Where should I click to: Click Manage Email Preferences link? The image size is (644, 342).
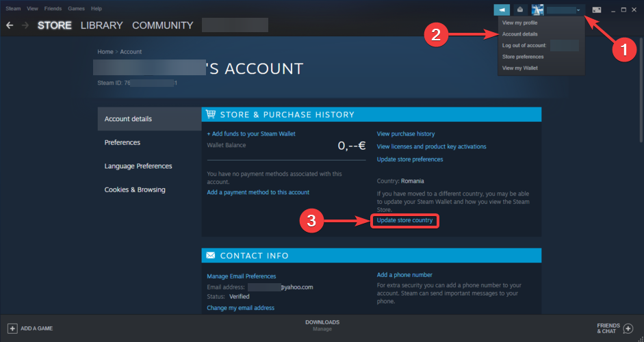point(242,276)
